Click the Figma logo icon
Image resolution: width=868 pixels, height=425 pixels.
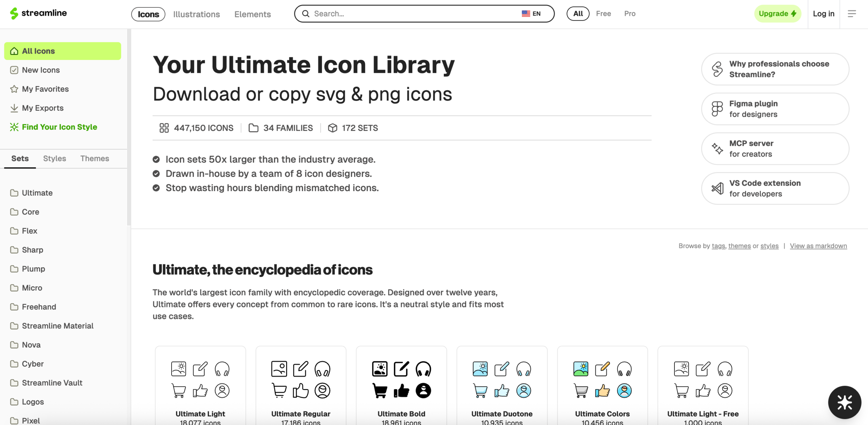717,109
